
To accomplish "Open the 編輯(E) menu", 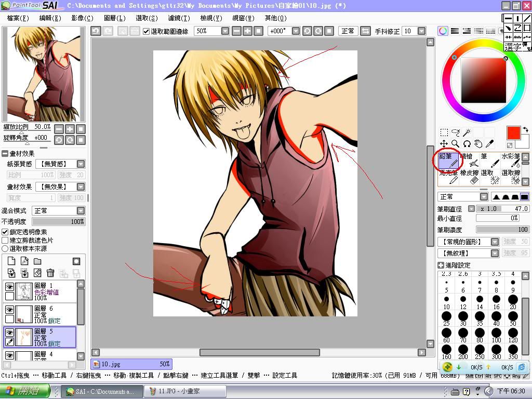I will point(50,18).
